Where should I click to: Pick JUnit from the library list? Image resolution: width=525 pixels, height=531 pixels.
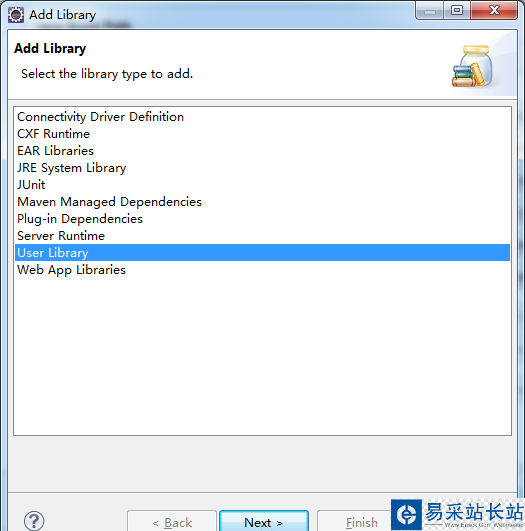tap(262, 185)
